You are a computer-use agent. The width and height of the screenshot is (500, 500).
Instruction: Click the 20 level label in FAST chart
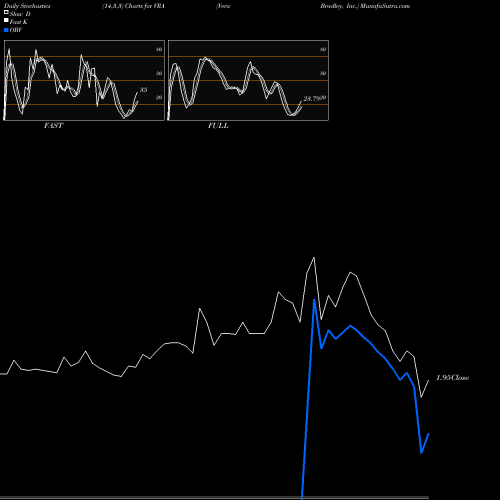[x=159, y=97]
